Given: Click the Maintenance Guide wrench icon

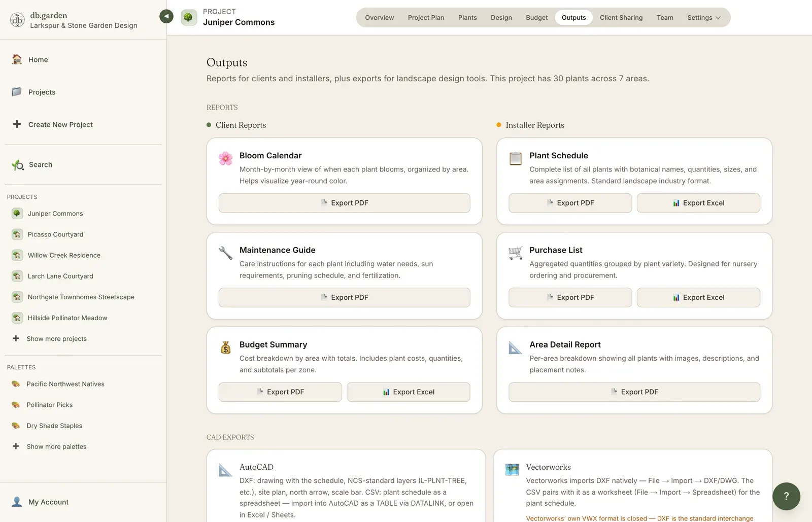Looking at the screenshot, I should (225, 253).
